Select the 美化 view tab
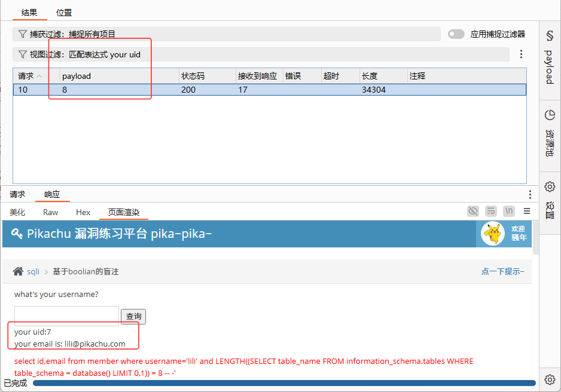 point(17,212)
